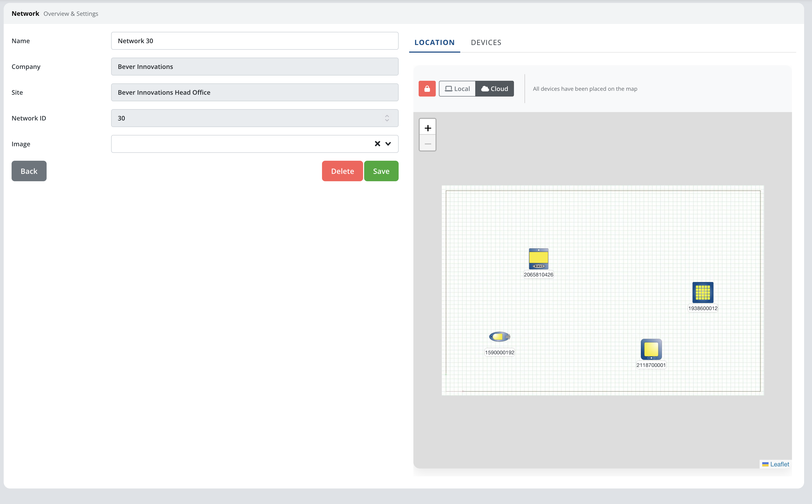
Task: Click the red Delete button
Action: point(342,171)
